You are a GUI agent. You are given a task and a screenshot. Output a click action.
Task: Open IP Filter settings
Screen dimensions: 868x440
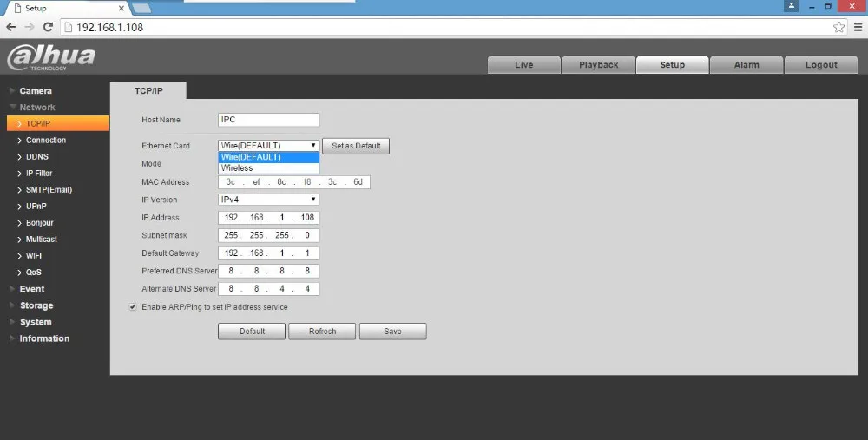[39, 174]
